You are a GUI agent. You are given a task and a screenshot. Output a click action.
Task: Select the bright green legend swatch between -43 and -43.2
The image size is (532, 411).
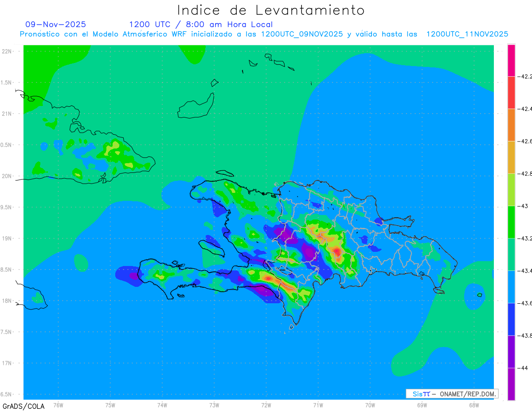tap(511, 222)
